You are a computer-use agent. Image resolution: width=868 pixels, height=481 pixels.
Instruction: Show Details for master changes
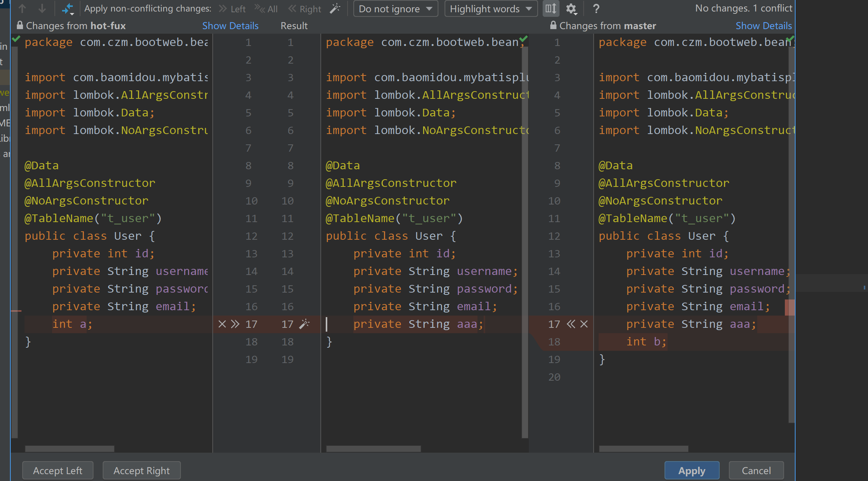[x=763, y=26]
